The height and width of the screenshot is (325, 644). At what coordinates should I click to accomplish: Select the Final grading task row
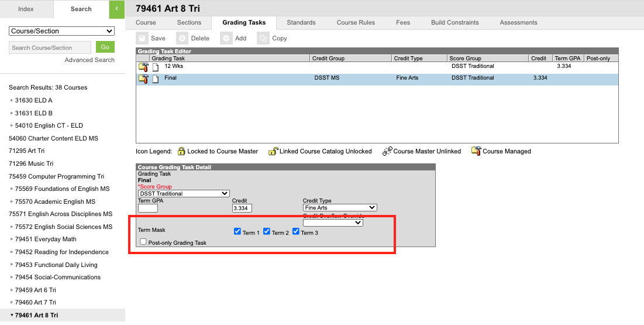point(377,80)
